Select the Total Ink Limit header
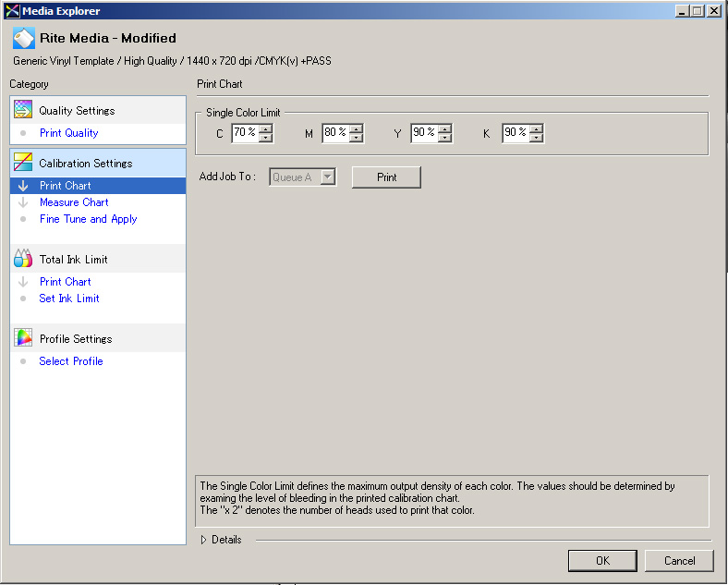Image resolution: width=728 pixels, height=585 pixels. (x=98, y=259)
